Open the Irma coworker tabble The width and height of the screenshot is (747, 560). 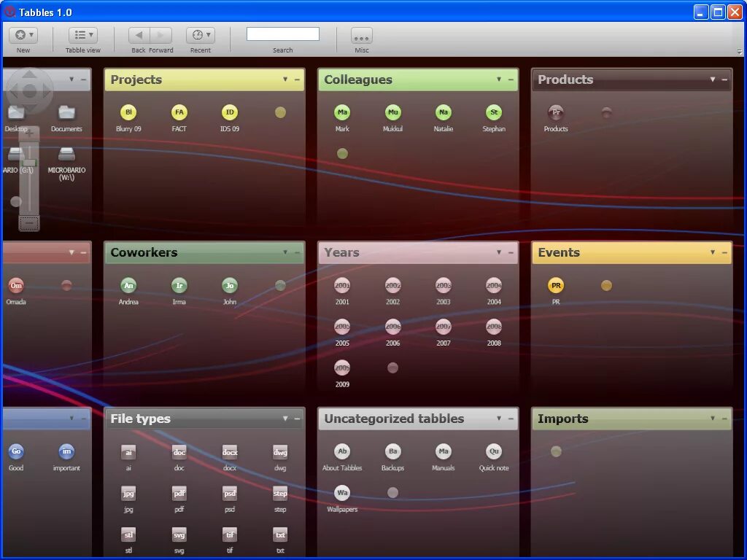pos(179,286)
